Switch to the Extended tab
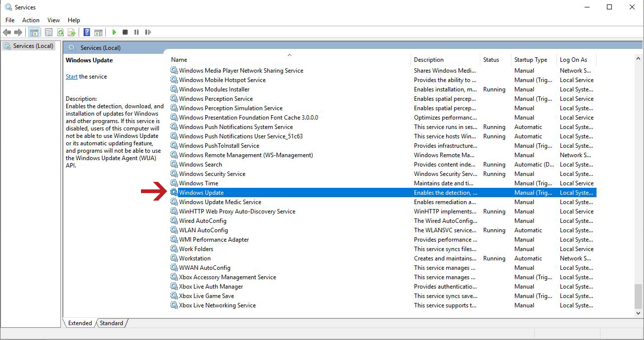 pyautogui.click(x=80, y=323)
